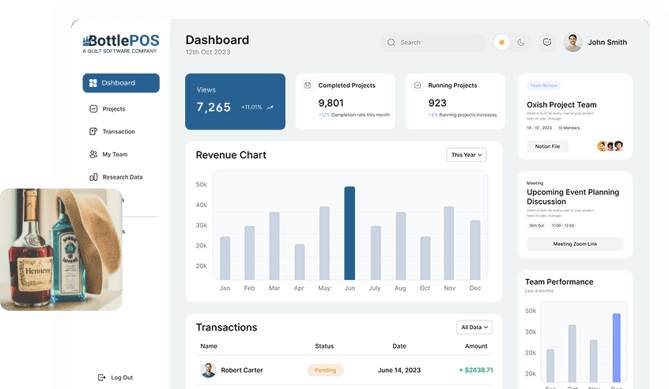Click the Transaction sidebar icon
Viewport: 669px width, 389px height.
pyautogui.click(x=93, y=131)
